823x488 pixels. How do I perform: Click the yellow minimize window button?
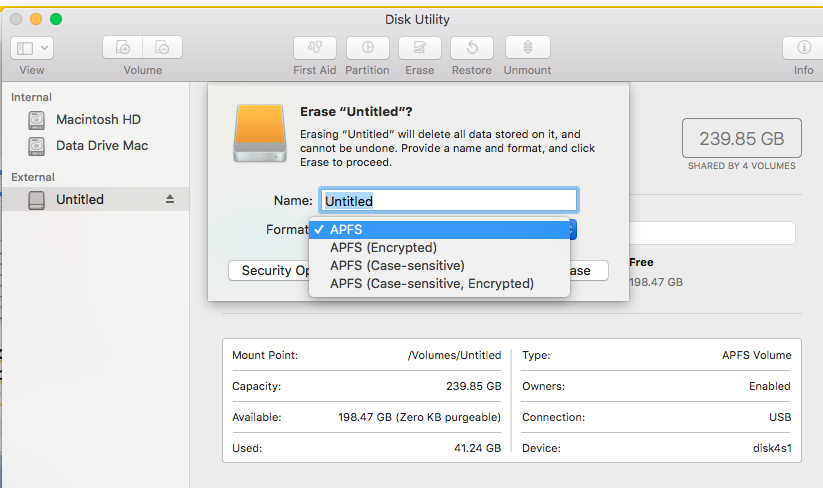(36, 19)
